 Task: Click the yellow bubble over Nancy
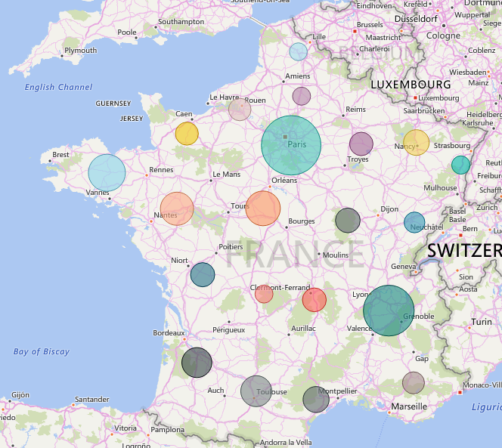[417, 142]
